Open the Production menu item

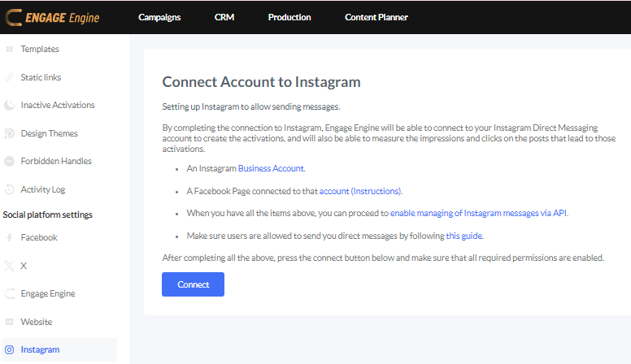289,17
